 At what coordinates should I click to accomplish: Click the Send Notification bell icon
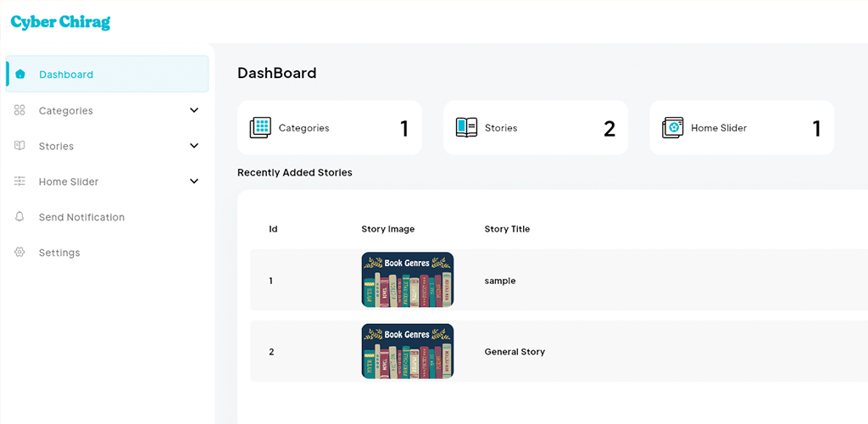tap(20, 216)
